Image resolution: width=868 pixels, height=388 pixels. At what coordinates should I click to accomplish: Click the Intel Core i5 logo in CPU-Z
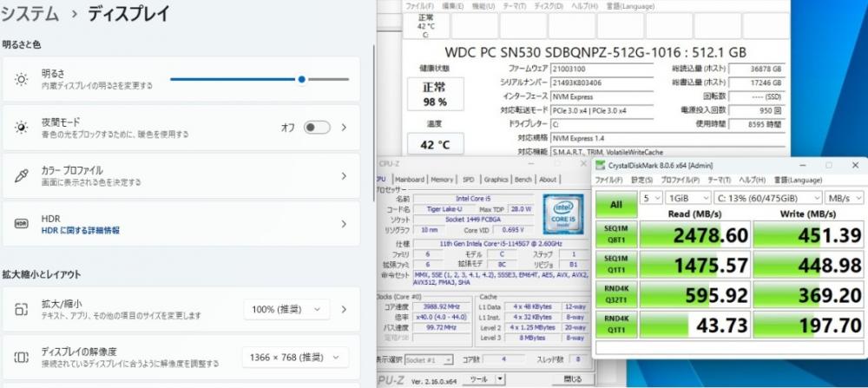coord(562,214)
